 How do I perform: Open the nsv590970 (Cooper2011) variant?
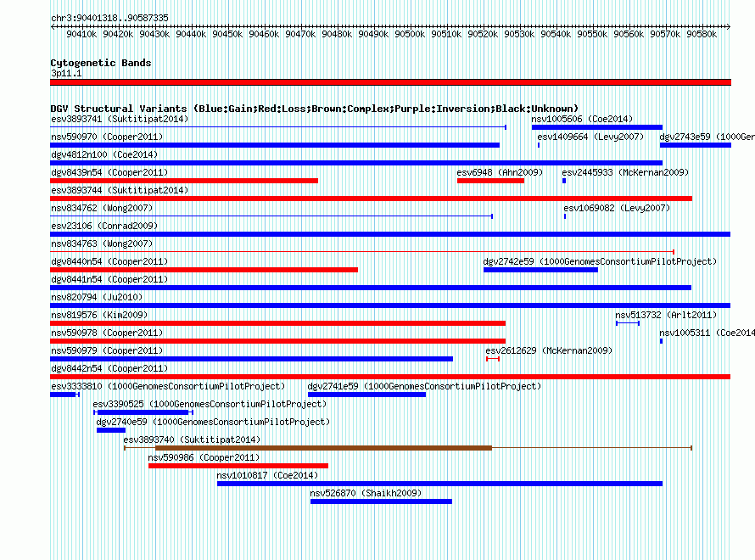coord(107,137)
